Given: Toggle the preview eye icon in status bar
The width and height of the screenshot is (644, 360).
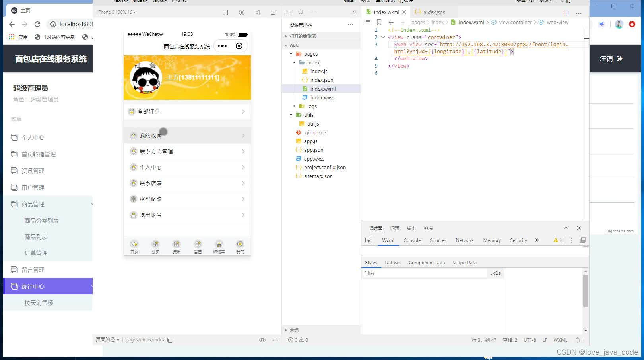Looking at the screenshot, I should 262,340.
